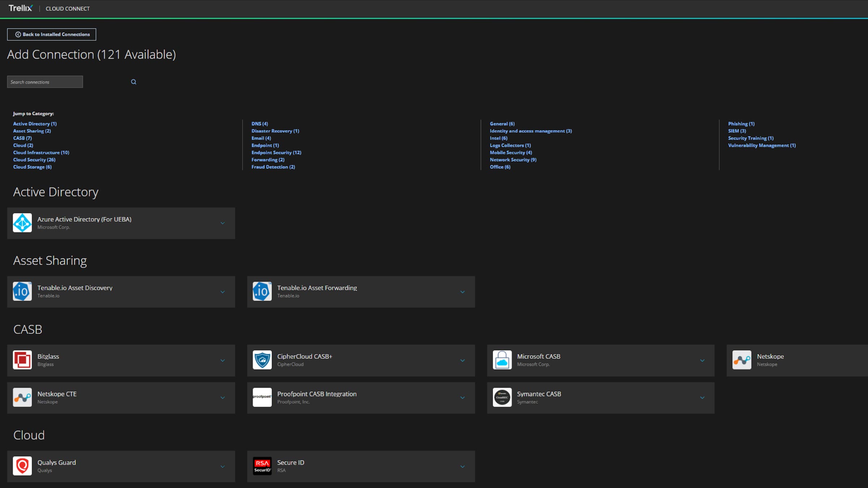Expand the Bitglass connection card
868x488 pixels.
click(223, 360)
